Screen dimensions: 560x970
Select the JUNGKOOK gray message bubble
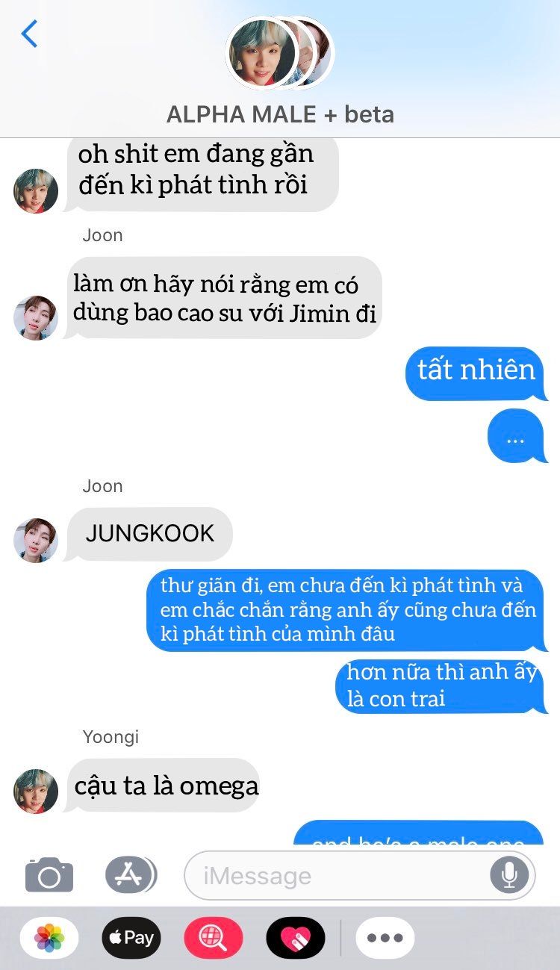[x=149, y=534]
